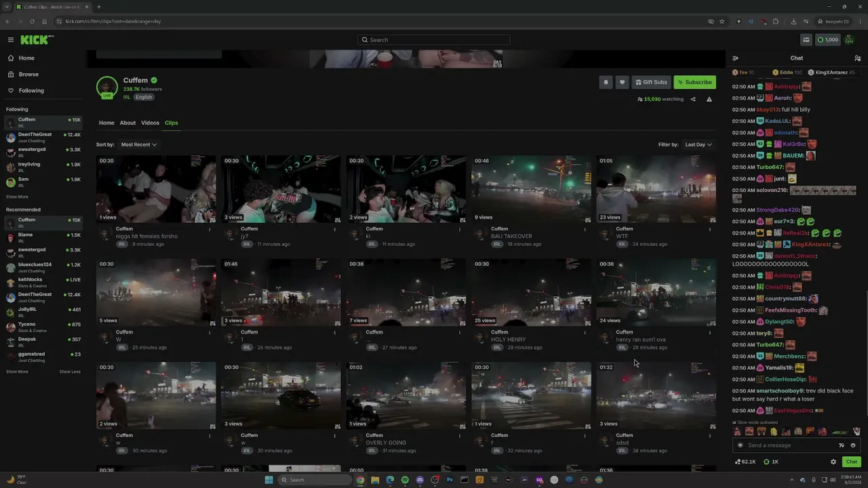Toggle theatre layout icon beside the 1,000 balance

[x=806, y=40]
